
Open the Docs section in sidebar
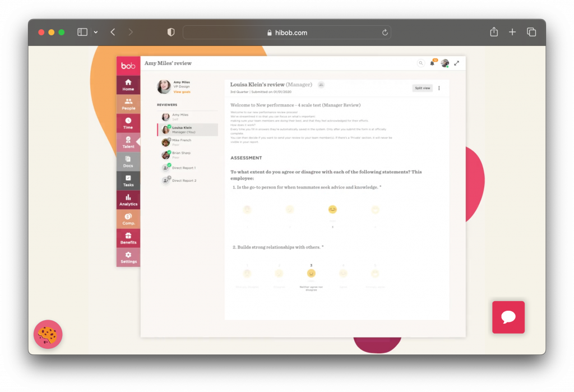pyautogui.click(x=128, y=162)
